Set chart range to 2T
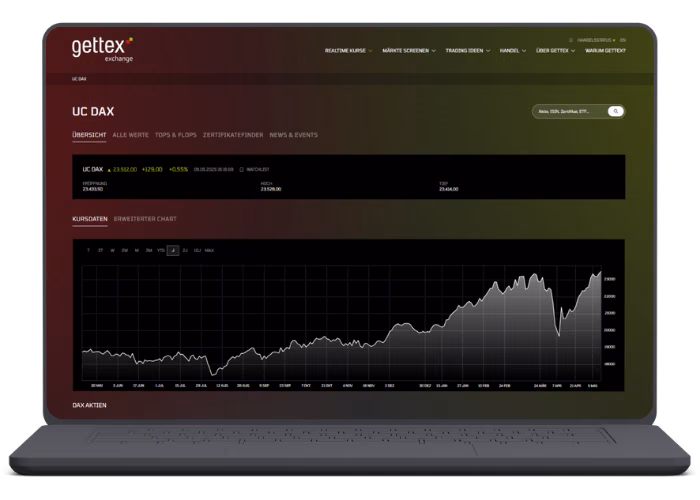700x500 pixels. (x=100, y=250)
